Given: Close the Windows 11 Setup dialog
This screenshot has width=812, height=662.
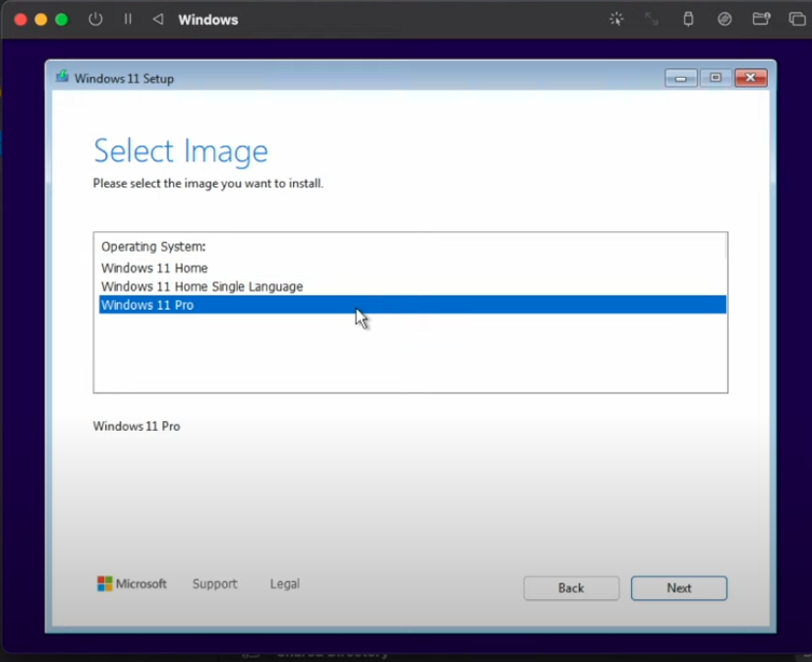Looking at the screenshot, I should (751, 79).
